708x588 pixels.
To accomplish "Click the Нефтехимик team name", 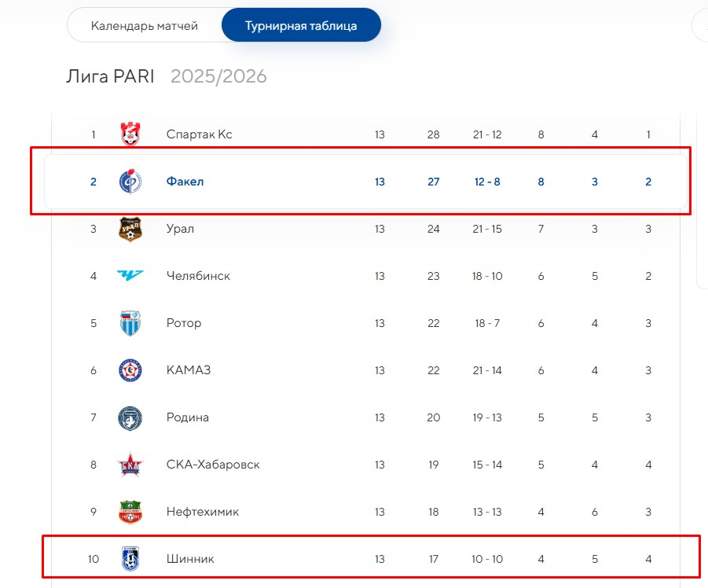I will pyautogui.click(x=202, y=512).
